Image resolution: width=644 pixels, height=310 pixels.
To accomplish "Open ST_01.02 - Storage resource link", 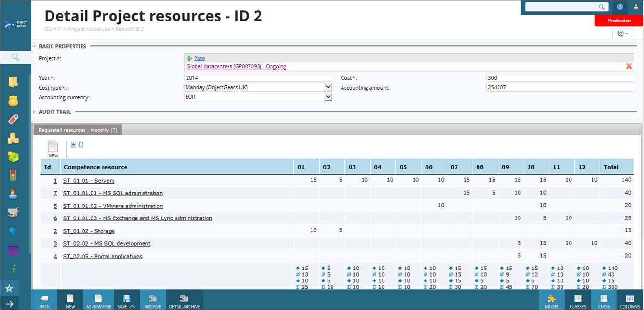I will [89, 231].
